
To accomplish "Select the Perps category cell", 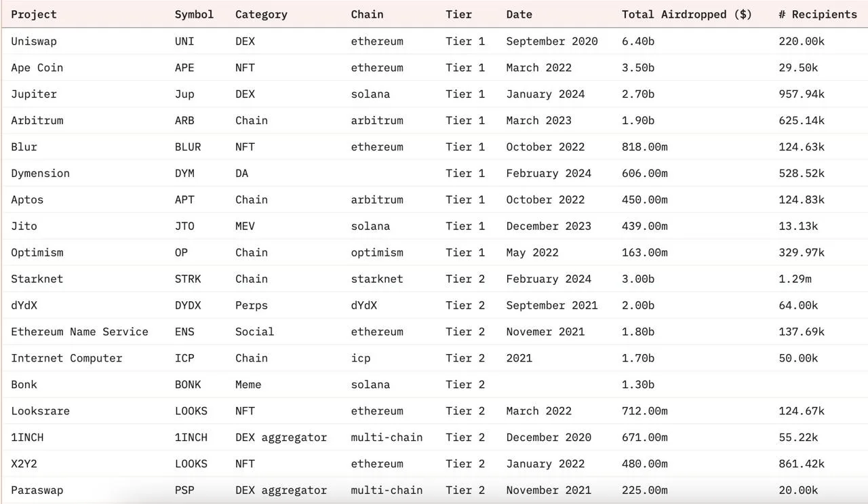I will (252, 306).
